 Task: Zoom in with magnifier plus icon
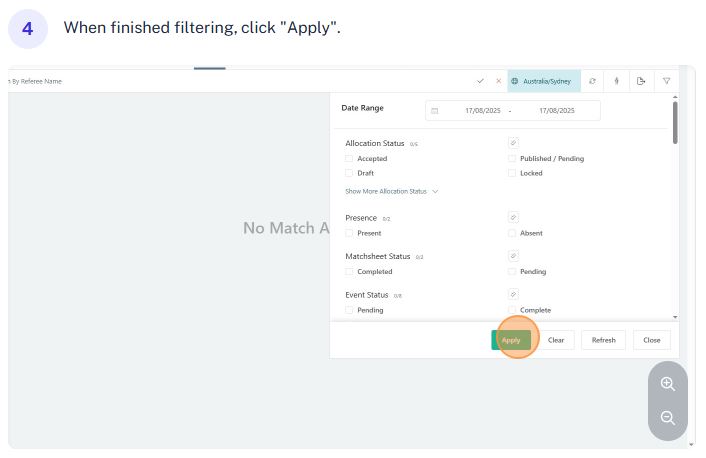[667, 384]
